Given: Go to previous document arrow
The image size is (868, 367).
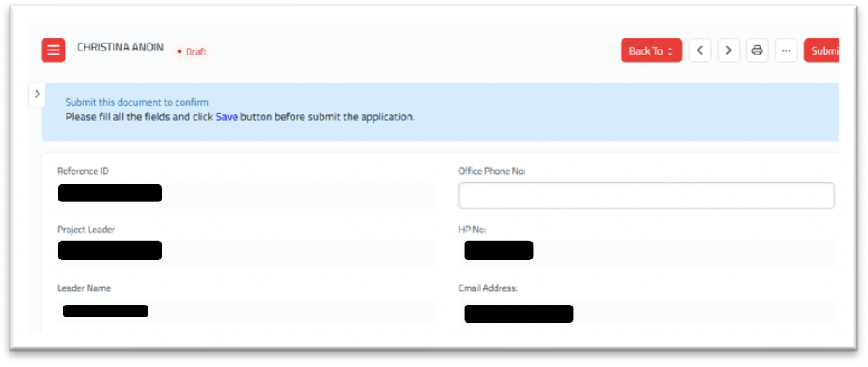Looking at the screenshot, I should [700, 50].
